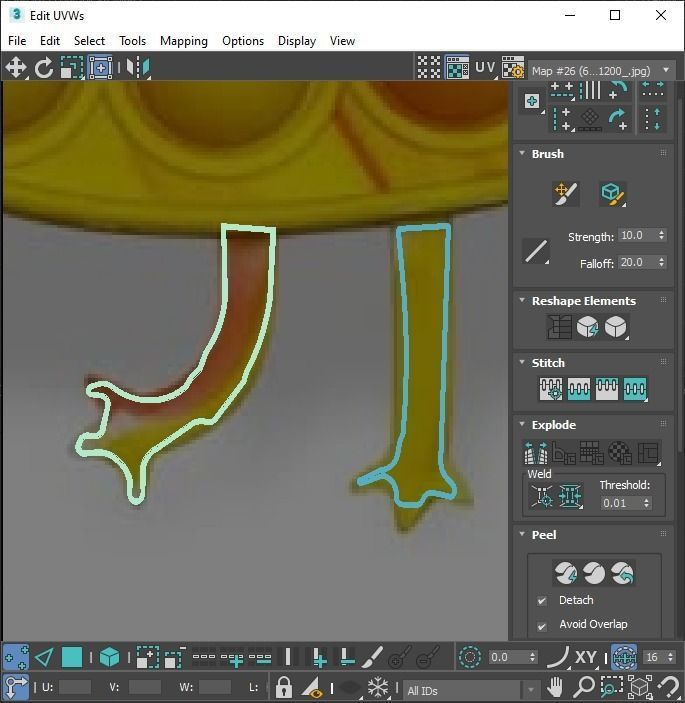This screenshot has width=685, height=703.
Task: Toggle soft selection dashed circle
Action: click(470, 657)
